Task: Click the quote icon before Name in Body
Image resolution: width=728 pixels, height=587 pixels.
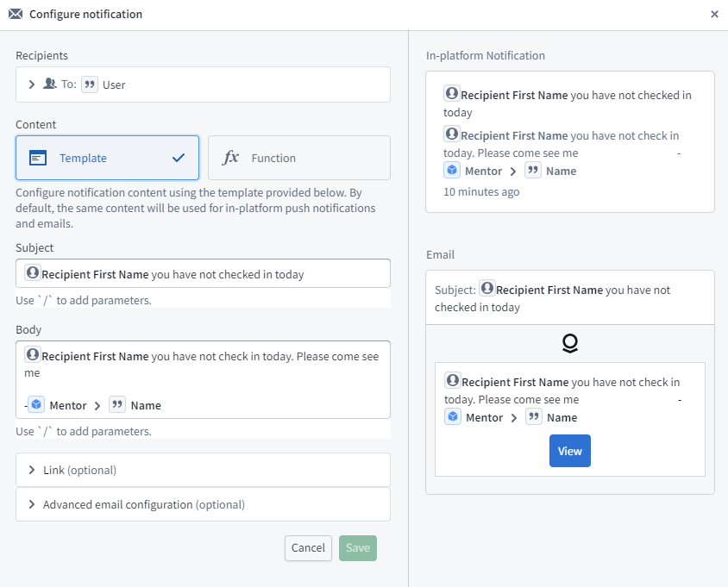Action: (117, 404)
